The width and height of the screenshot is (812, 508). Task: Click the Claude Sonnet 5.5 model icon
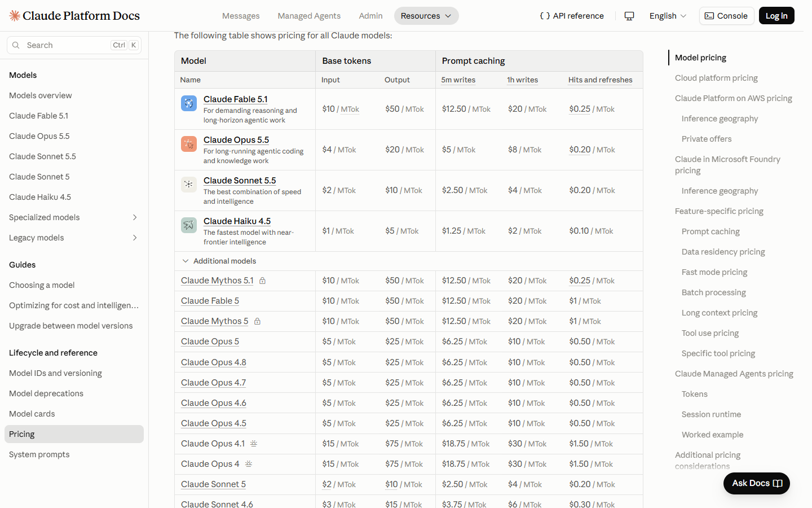pos(189,185)
